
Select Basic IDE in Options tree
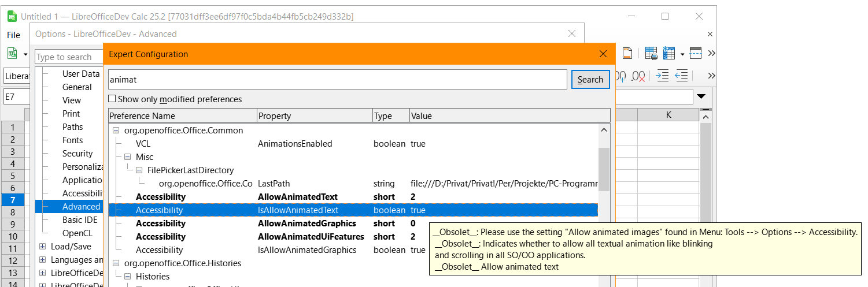(x=80, y=220)
